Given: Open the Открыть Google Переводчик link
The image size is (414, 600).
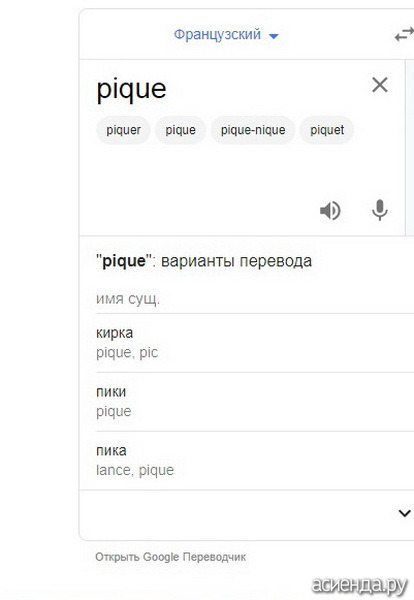Looking at the screenshot, I should pos(170,557).
